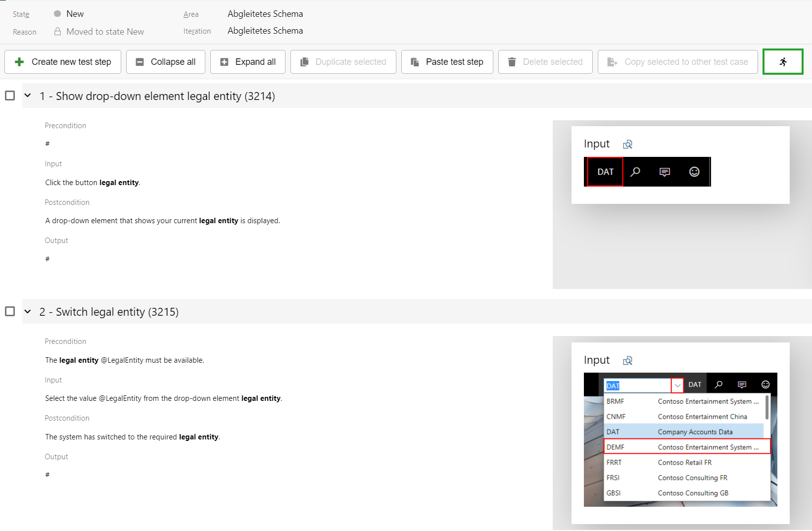The width and height of the screenshot is (812, 531).
Task: Click the copy icon on Duplicate selected
Action: coord(304,62)
